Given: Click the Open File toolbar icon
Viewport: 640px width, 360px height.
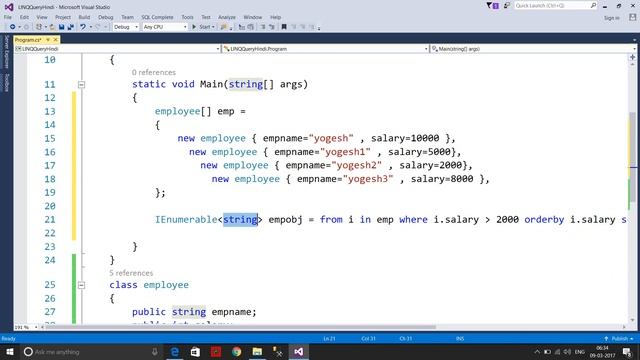Looking at the screenshot, I should [52, 27].
